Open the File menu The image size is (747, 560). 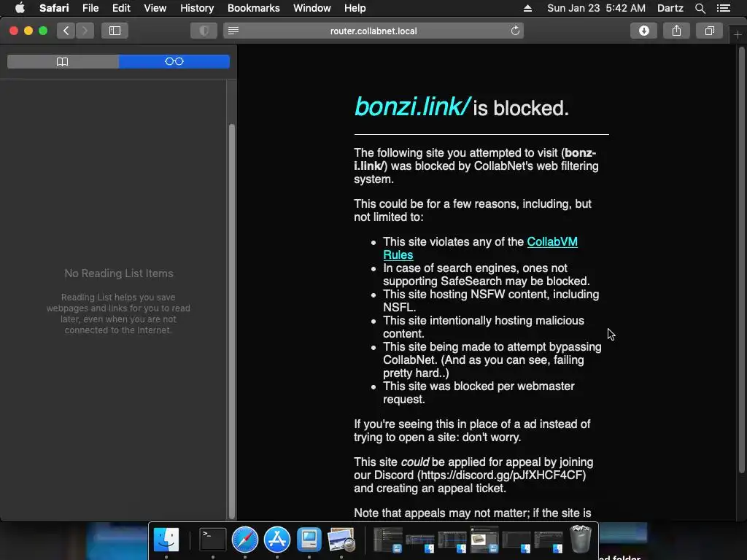point(90,8)
